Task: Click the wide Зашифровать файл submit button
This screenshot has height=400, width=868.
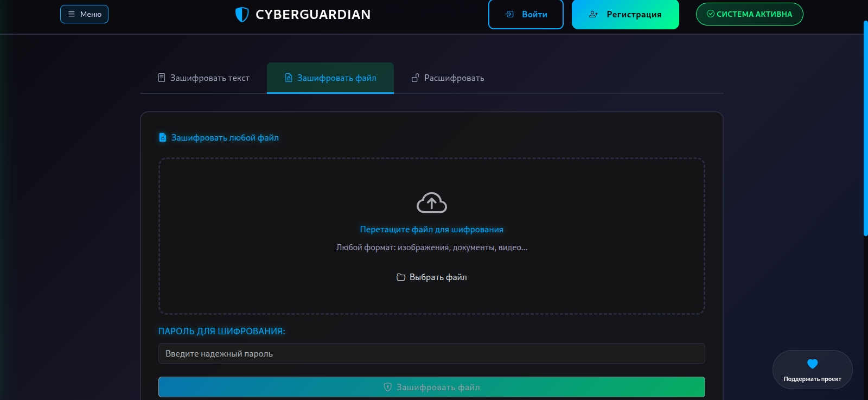Action: pos(432,387)
